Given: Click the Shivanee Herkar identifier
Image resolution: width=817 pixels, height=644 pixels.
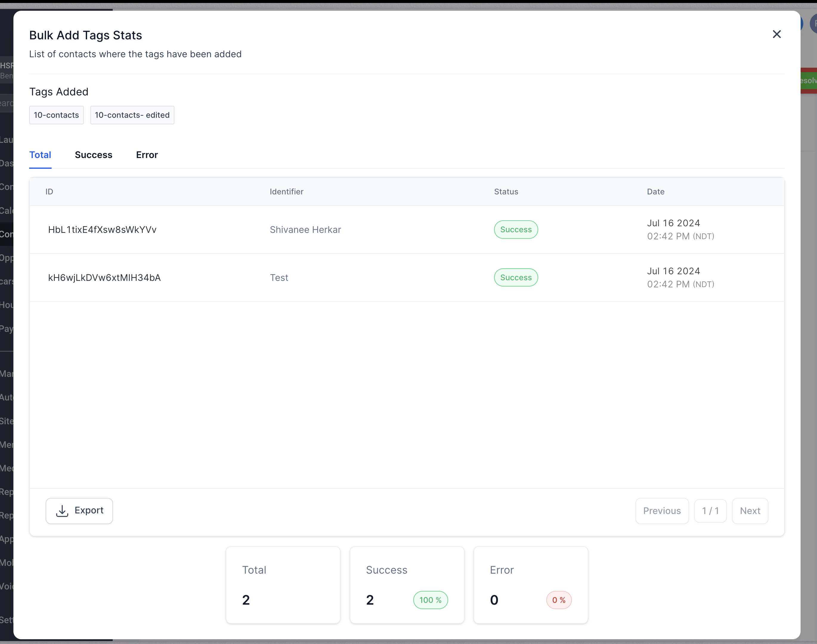Looking at the screenshot, I should [x=305, y=230].
